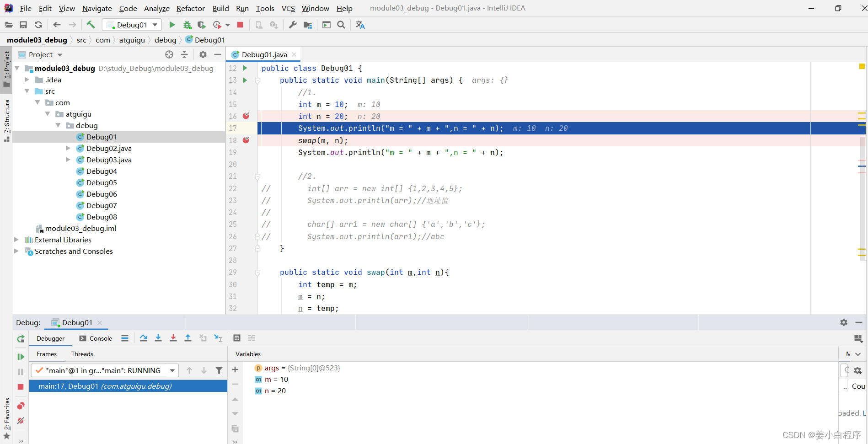
Task: Click the Step Into debugger icon
Action: pos(158,338)
